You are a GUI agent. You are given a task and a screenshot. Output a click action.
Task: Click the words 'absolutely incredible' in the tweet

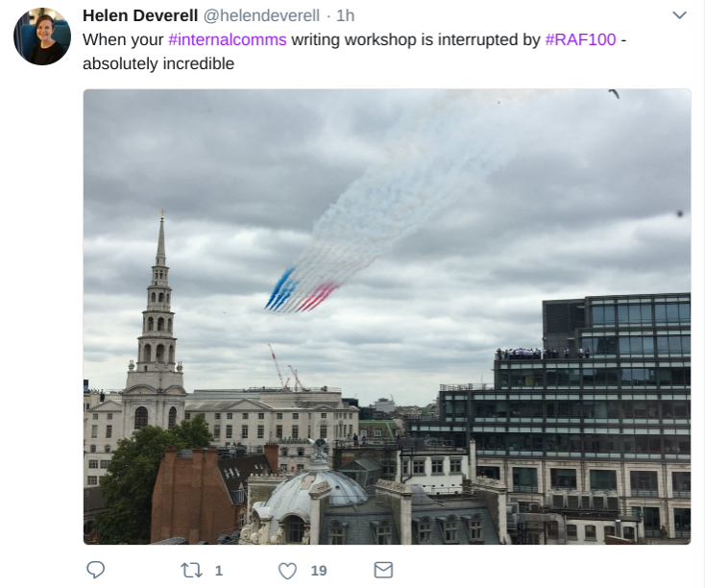point(158,63)
